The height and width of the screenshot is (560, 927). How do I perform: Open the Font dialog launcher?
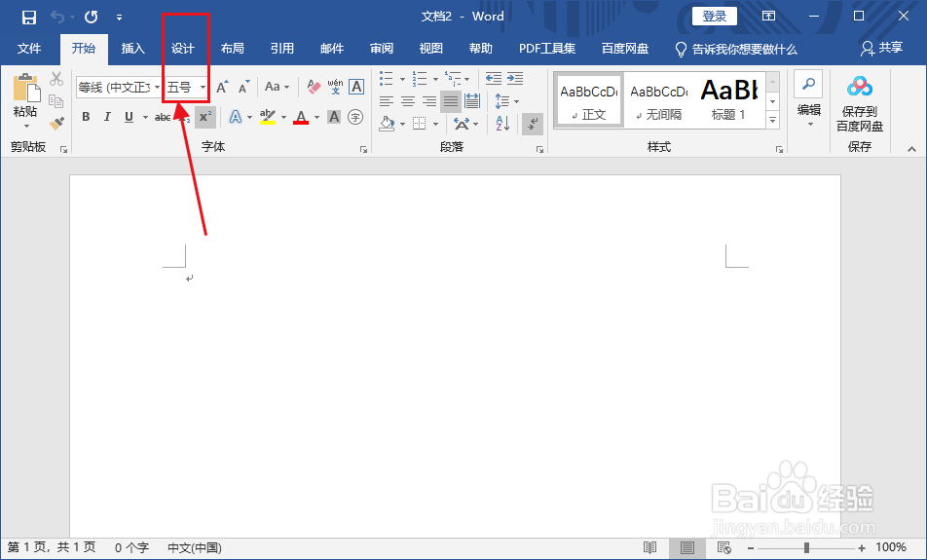pos(363,150)
